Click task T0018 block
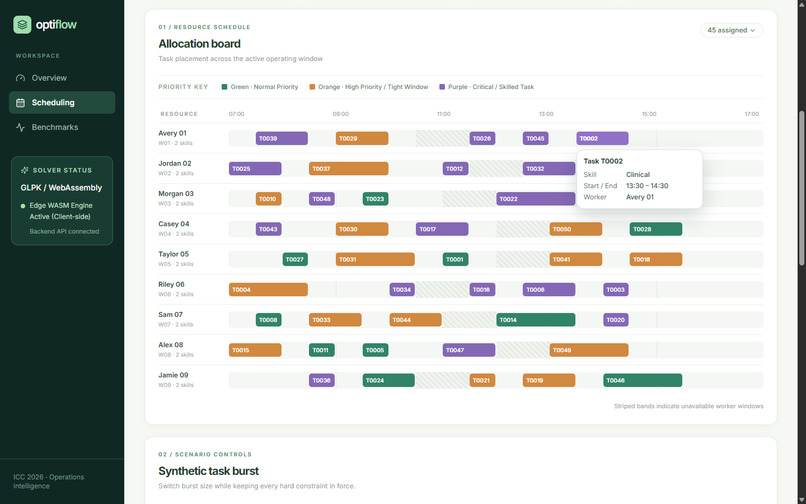Screen dimensions: 806x504 [x=656, y=260]
